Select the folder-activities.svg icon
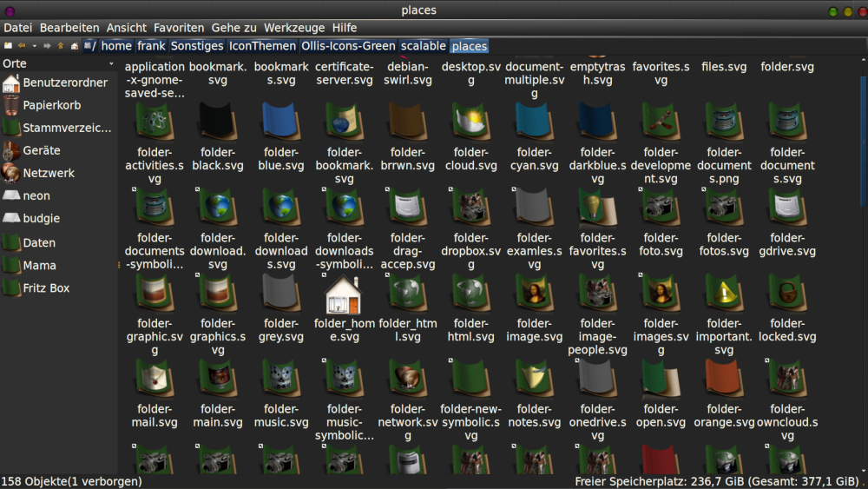868x489 pixels. [155, 122]
